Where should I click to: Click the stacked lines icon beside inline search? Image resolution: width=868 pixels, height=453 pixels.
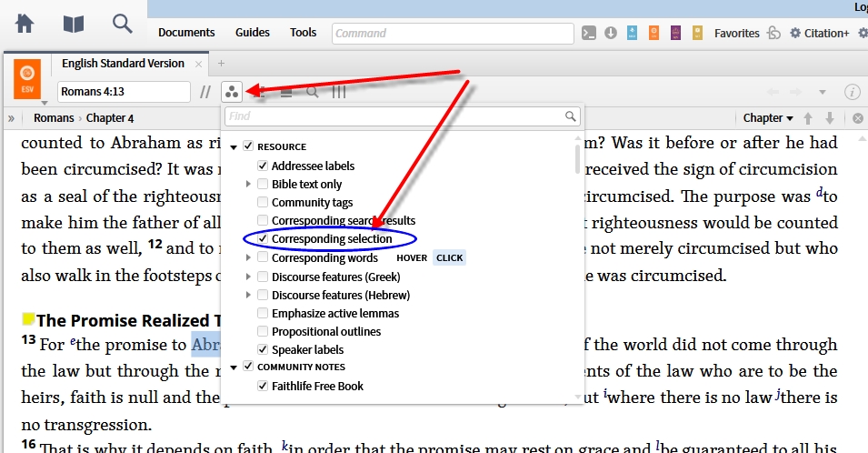point(286,92)
